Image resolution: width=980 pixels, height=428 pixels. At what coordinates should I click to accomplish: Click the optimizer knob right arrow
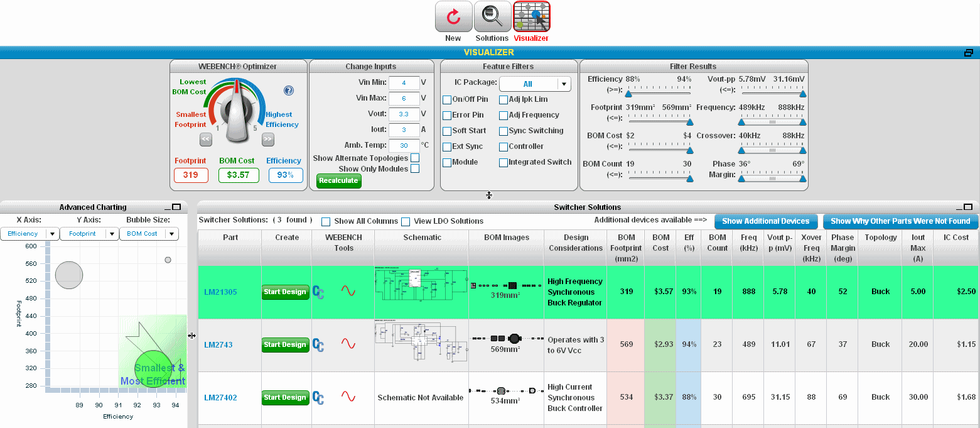click(x=268, y=140)
